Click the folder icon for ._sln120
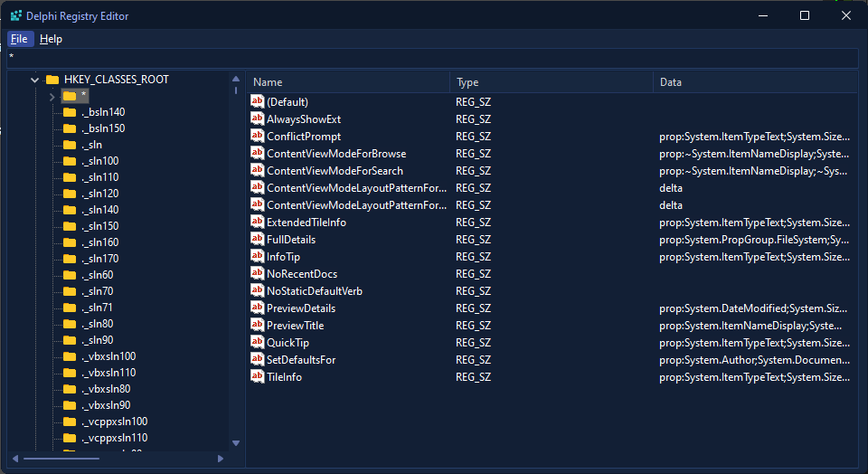Screen dimensions: 868x474 click(x=70, y=194)
